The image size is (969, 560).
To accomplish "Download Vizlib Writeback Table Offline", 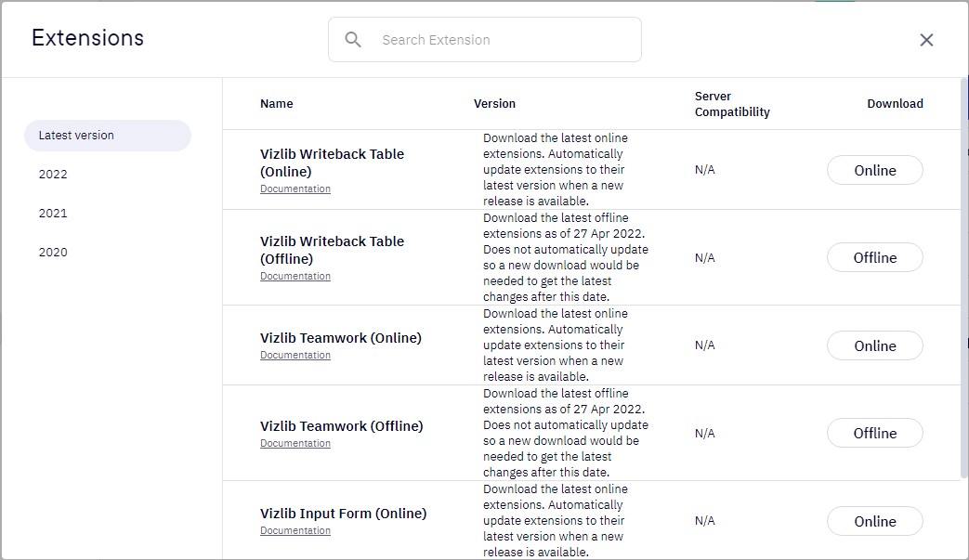I will [x=874, y=257].
